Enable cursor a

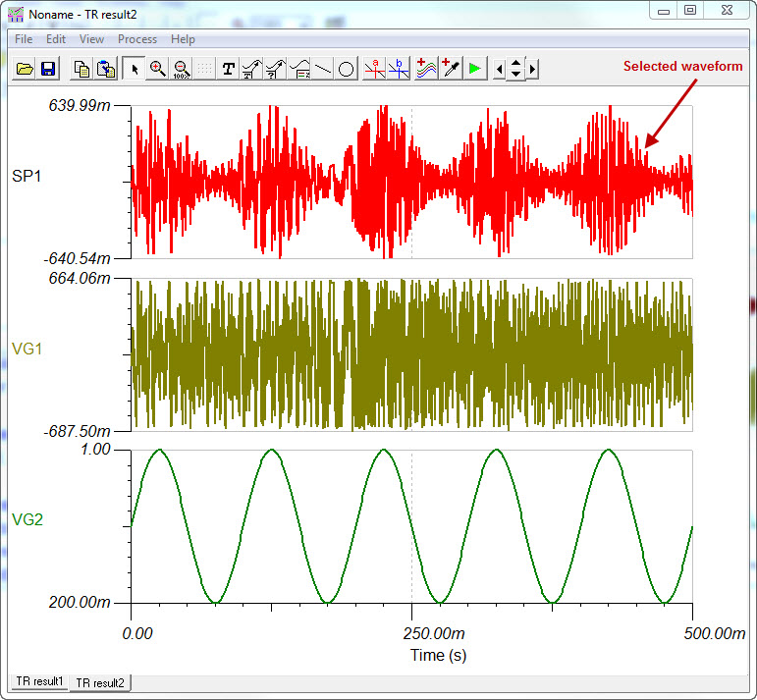[375, 69]
